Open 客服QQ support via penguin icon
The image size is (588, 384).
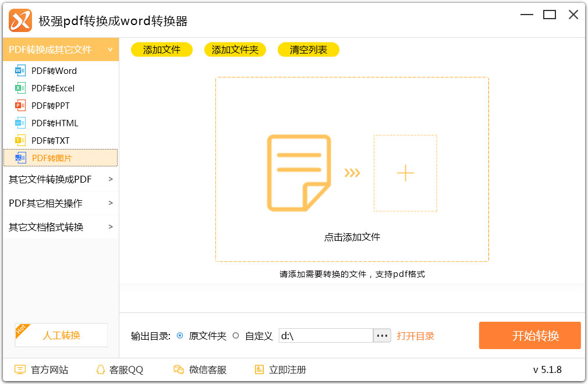point(101,369)
